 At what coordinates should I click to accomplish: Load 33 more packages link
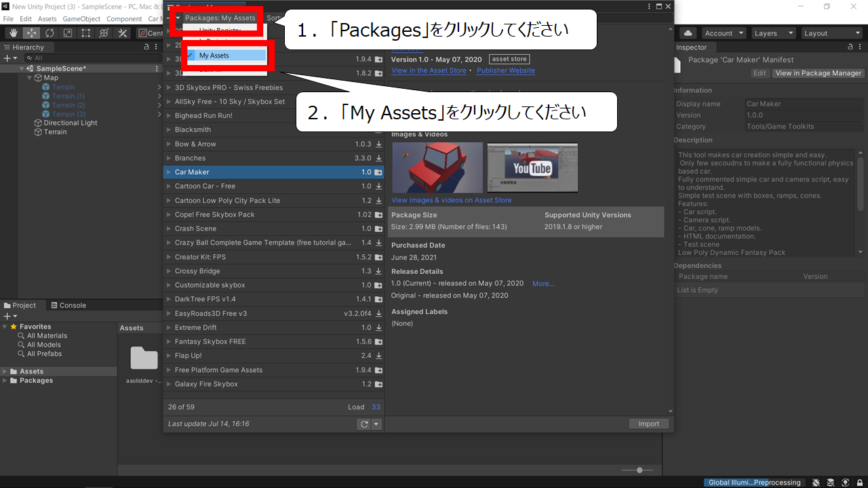376,407
